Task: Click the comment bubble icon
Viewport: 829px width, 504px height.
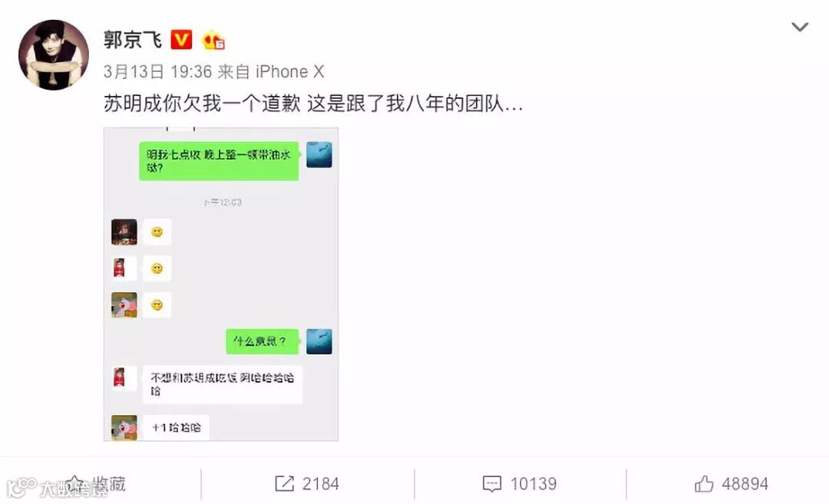Action: (x=492, y=484)
